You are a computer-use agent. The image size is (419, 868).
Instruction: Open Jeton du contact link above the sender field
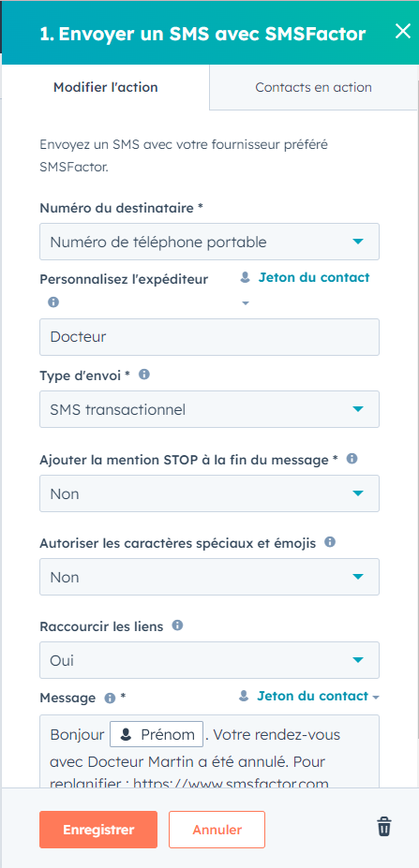coord(305,278)
